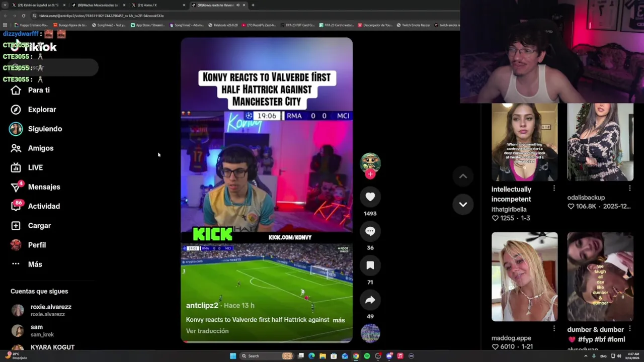Open the Explorar compass page
Screen dimensions: 644x362
[33, 110]
